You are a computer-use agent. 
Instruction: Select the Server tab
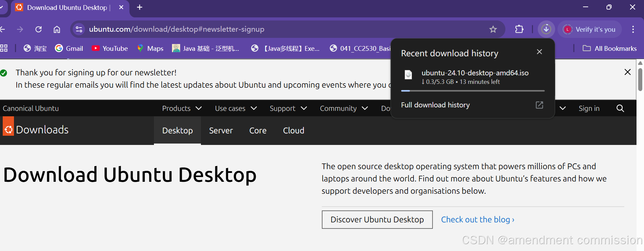pos(221,131)
